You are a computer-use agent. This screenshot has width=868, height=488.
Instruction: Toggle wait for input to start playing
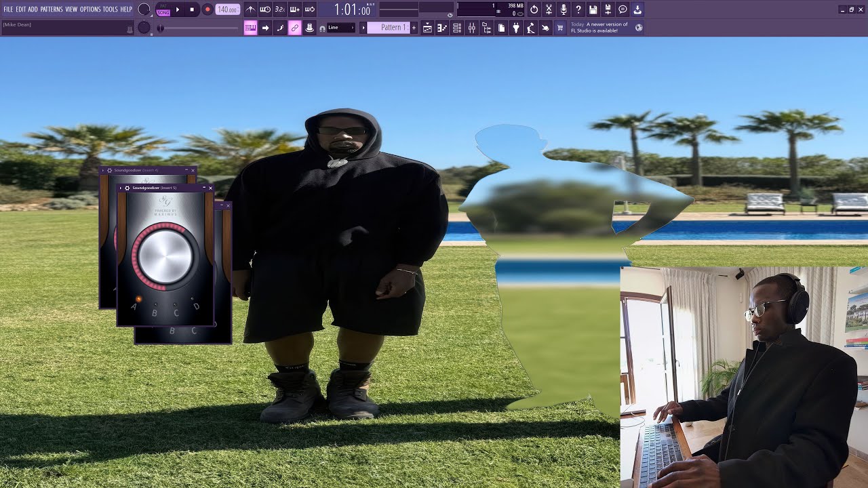point(265,9)
